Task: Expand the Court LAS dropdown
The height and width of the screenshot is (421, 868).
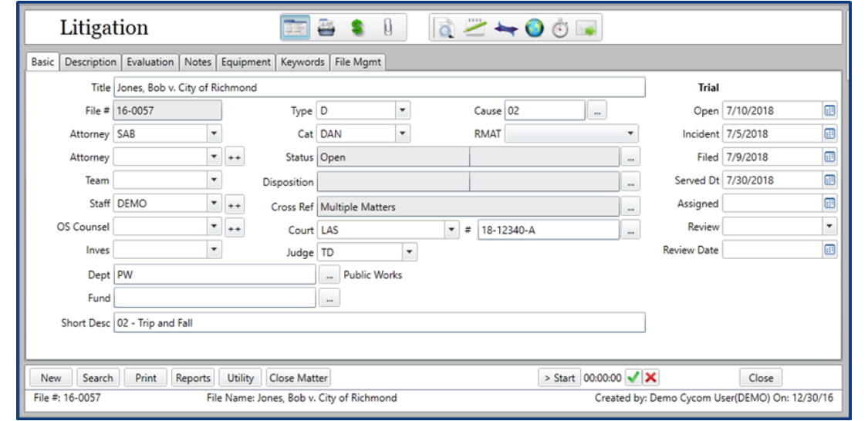Action: tap(451, 229)
